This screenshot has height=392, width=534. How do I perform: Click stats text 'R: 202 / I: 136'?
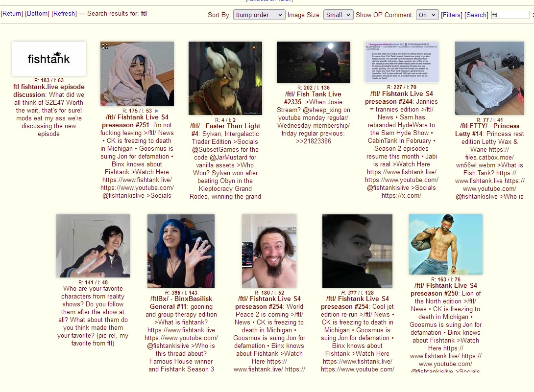[x=314, y=88]
